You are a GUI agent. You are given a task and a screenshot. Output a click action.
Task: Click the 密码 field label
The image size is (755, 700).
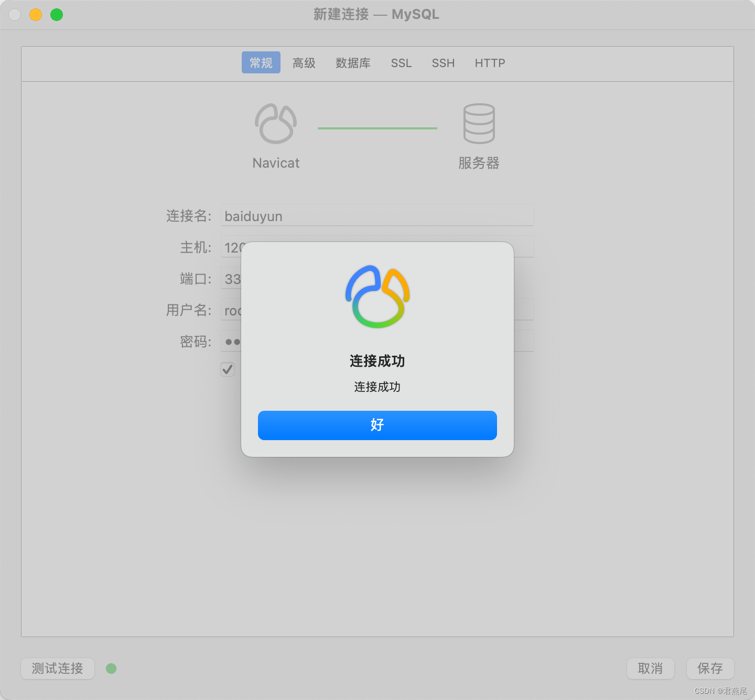[196, 342]
